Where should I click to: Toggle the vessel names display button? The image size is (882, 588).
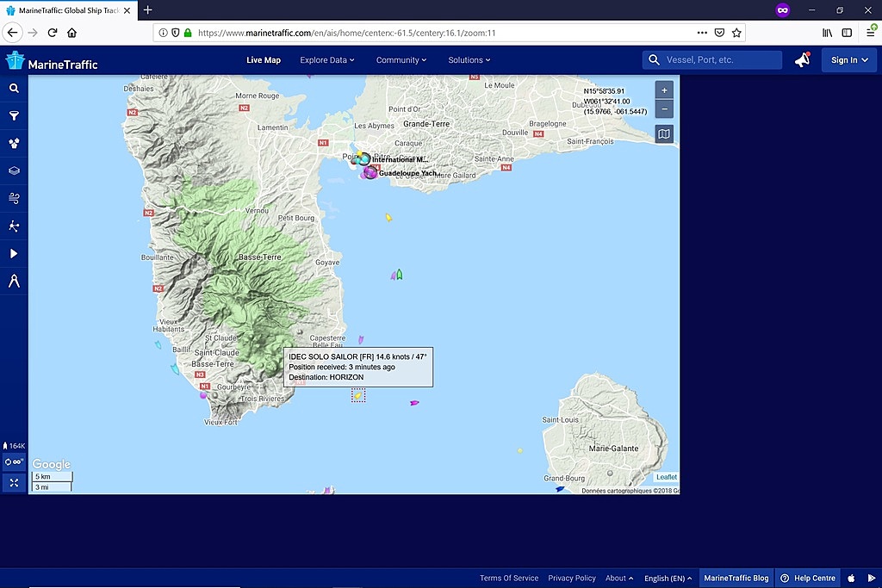coord(14,462)
